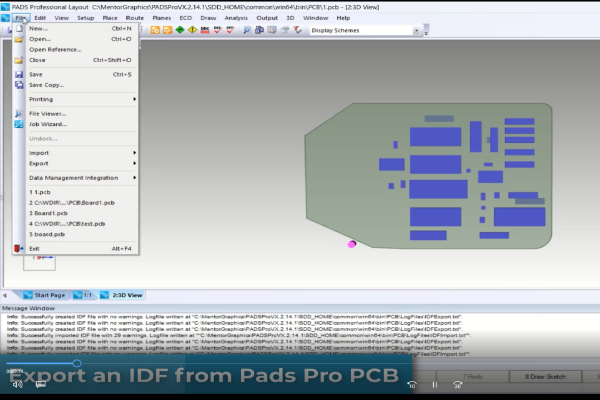Click the magenta origin marker on board
The width and height of the screenshot is (600, 400).
click(351, 243)
